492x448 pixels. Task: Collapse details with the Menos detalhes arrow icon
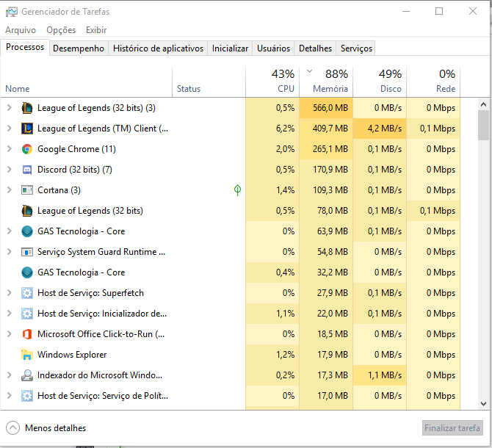(x=13, y=428)
